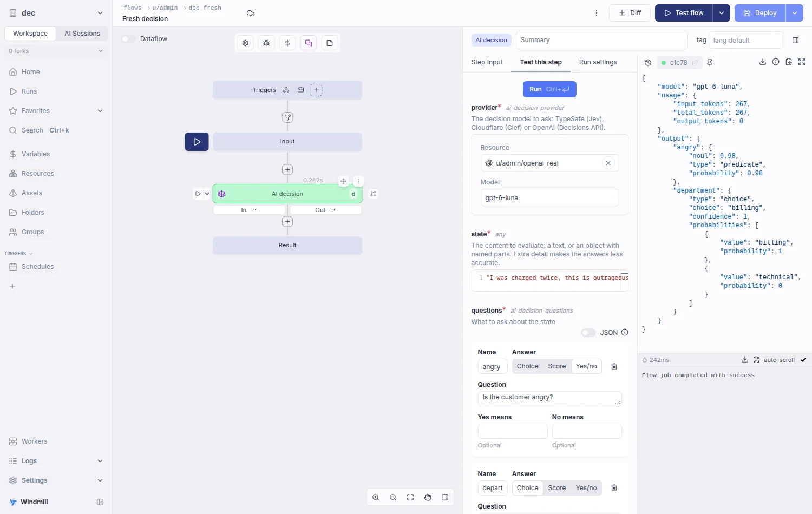Screen dimensions: 812x514
Task: Toggle the canvas side panel icon
Action: [x=445, y=497]
